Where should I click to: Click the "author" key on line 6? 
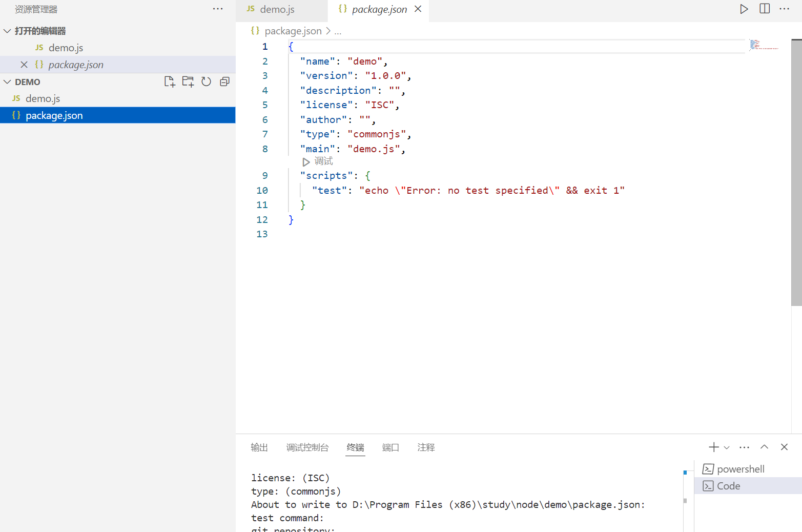point(324,120)
